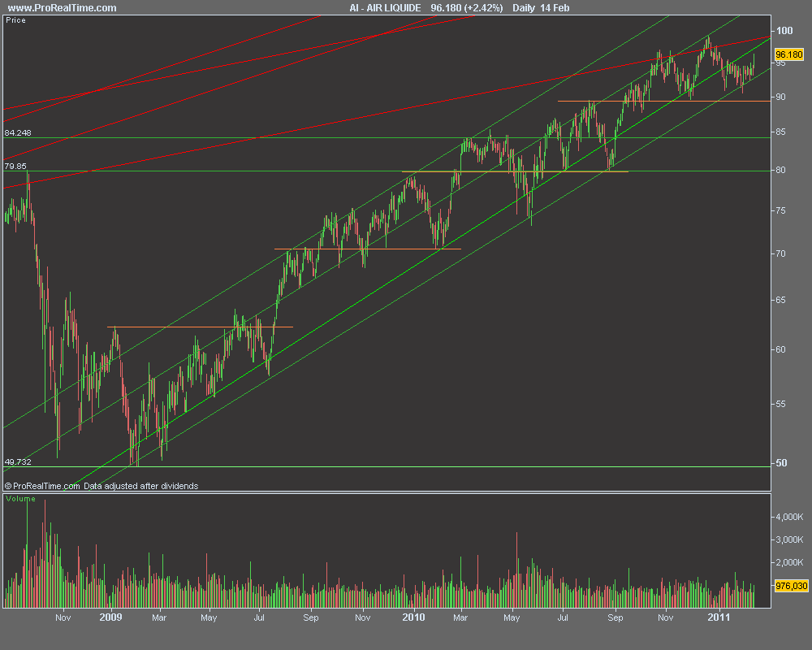Click the 2010 year label on time axis
The width and height of the screenshot is (812, 650).
413,617
